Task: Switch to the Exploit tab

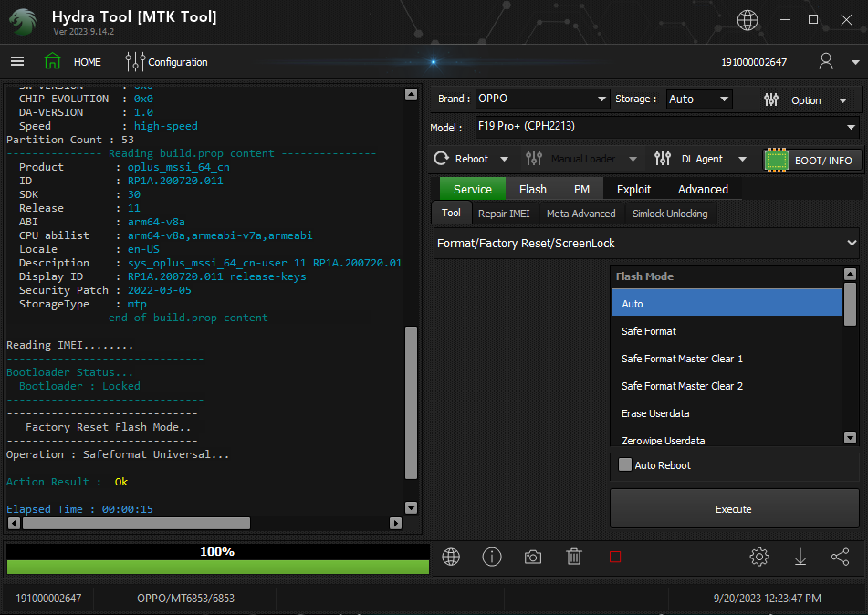Action: tap(633, 189)
